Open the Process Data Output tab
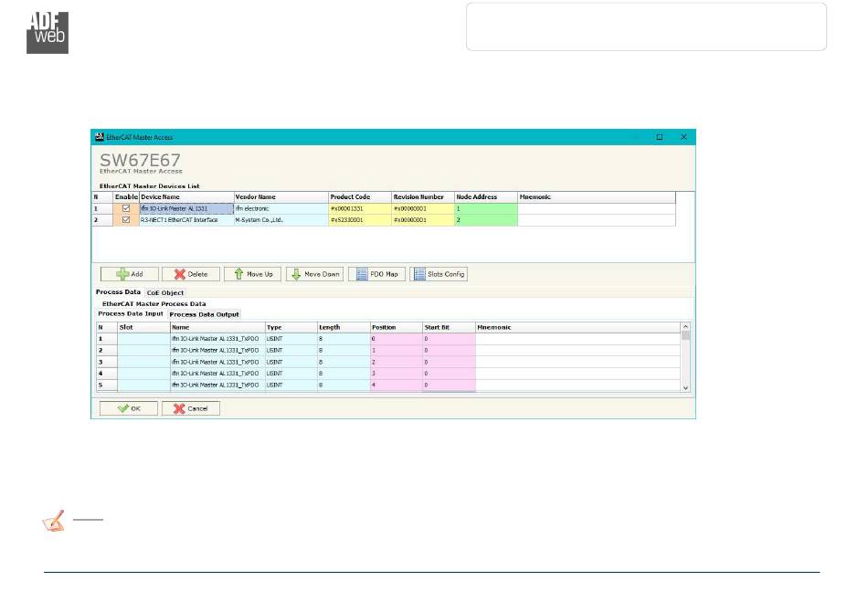 [205, 314]
